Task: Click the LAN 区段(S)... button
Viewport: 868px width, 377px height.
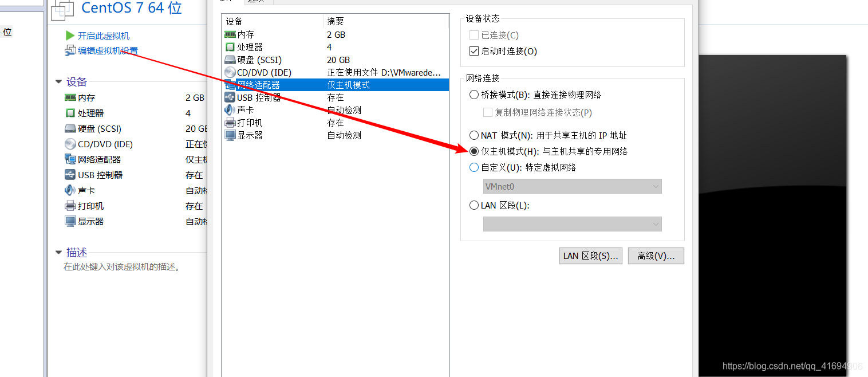Action: pyautogui.click(x=591, y=256)
